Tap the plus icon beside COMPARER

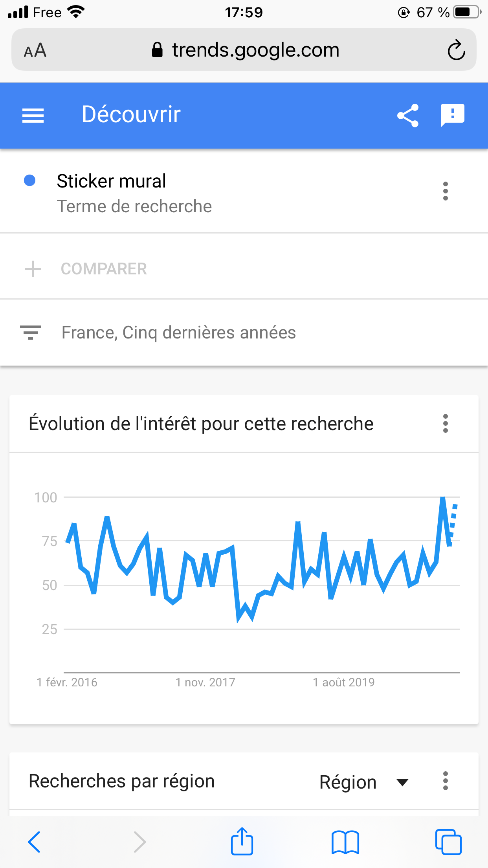click(x=33, y=269)
